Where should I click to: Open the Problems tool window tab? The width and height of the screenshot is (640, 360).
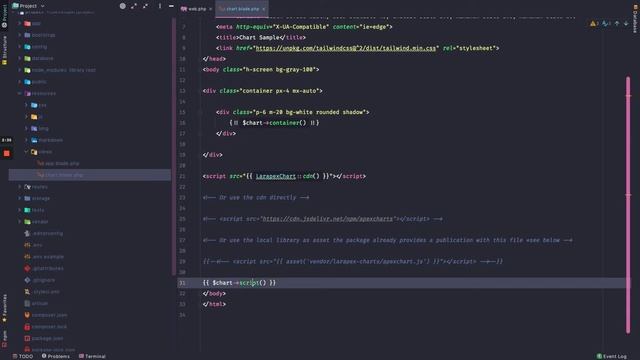[x=56, y=356]
